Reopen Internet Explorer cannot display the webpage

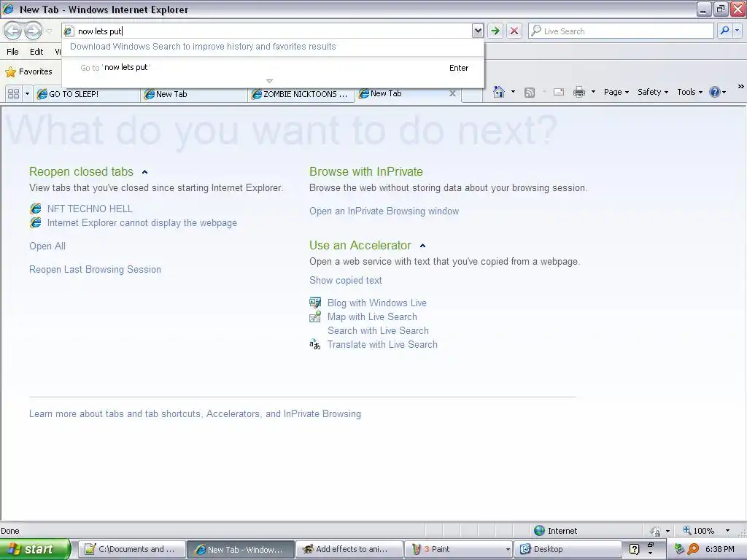pyautogui.click(x=142, y=222)
